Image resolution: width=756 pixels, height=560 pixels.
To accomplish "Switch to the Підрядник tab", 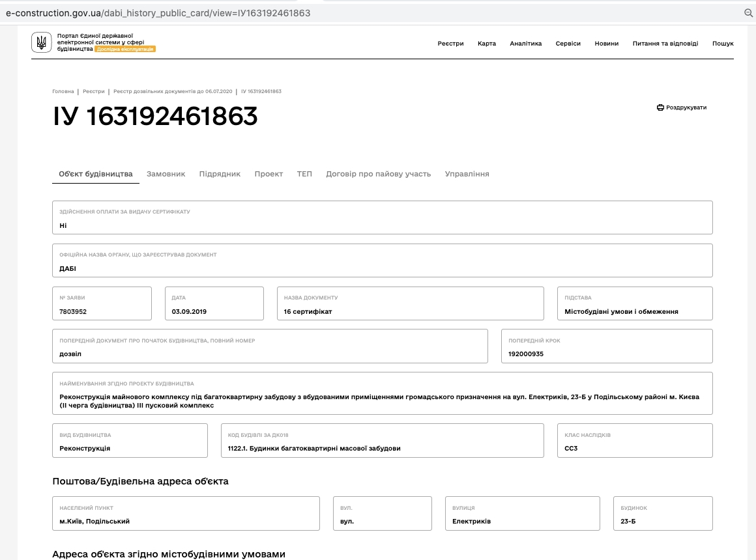I will [220, 174].
